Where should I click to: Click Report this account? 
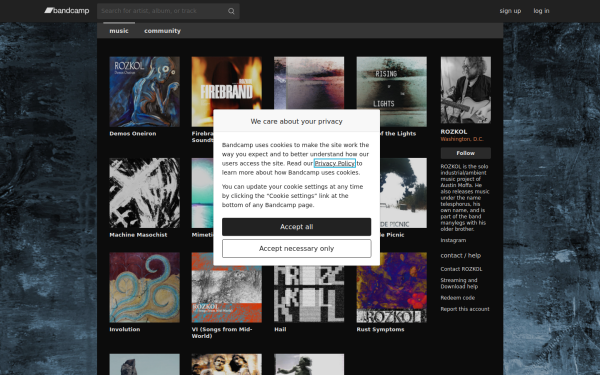[x=465, y=309]
